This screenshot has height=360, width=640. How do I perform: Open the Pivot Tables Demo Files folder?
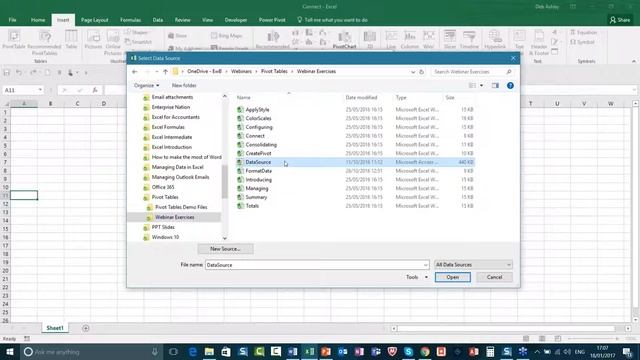[181, 207]
